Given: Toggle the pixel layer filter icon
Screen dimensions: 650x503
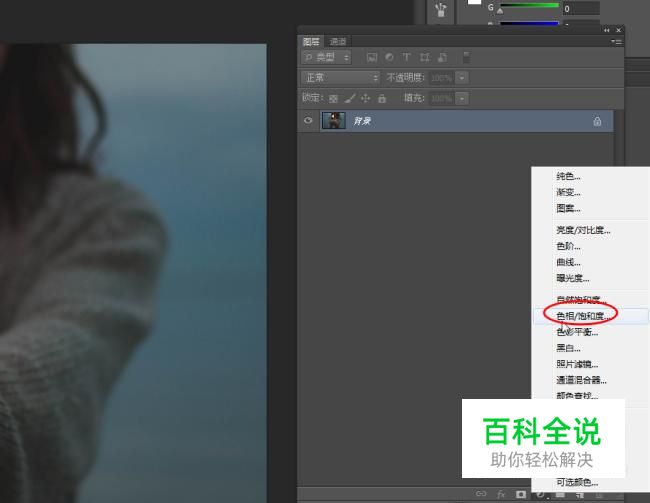Looking at the screenshot, I should (372, 58).
